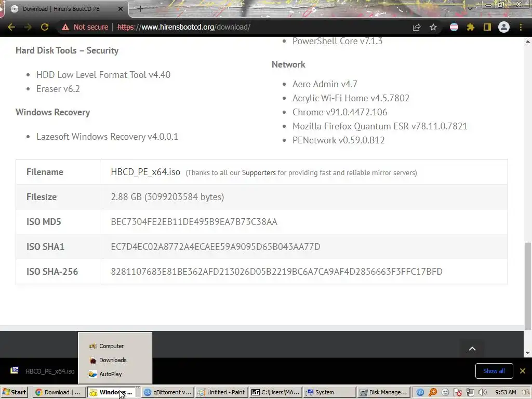
Task: Click the PENetwork v0.59.0.B12 entry
Action: click(338, 140)
